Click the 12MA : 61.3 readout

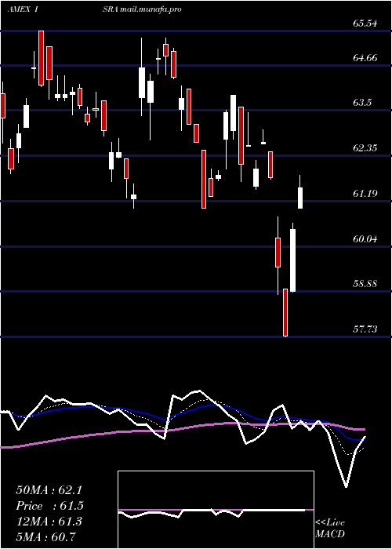49,522
